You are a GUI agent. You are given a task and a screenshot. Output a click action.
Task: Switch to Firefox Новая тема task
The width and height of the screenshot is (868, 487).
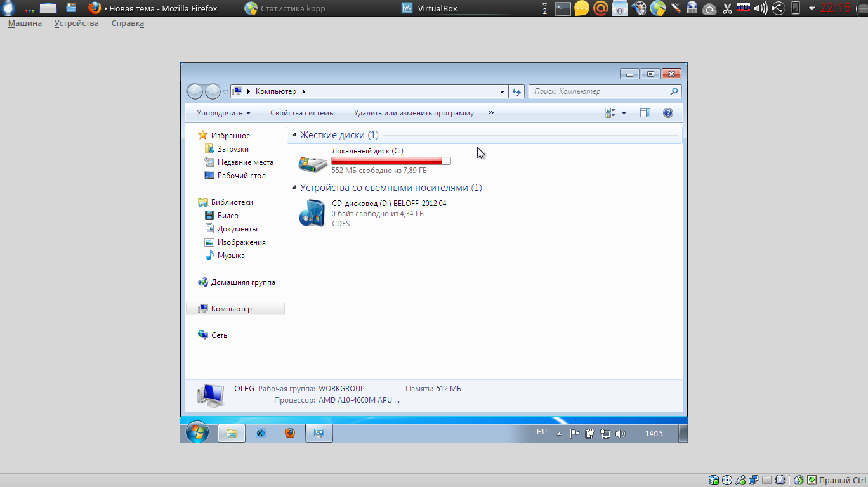tap(152, 8)
